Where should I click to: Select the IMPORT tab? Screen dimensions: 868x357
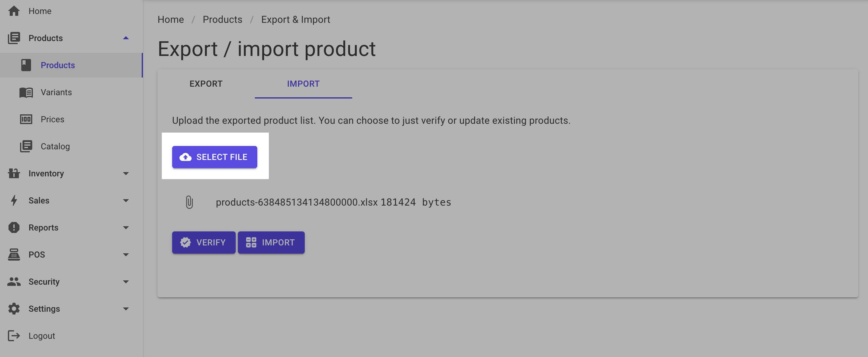pyautogui.click(x=303, y=84)
